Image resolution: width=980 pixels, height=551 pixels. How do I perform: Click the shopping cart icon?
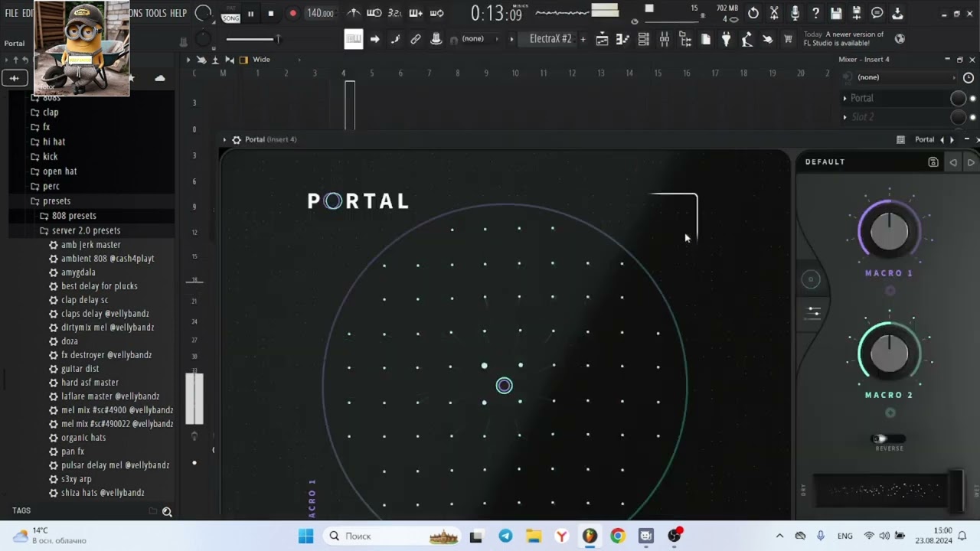[x=788, y=39]
